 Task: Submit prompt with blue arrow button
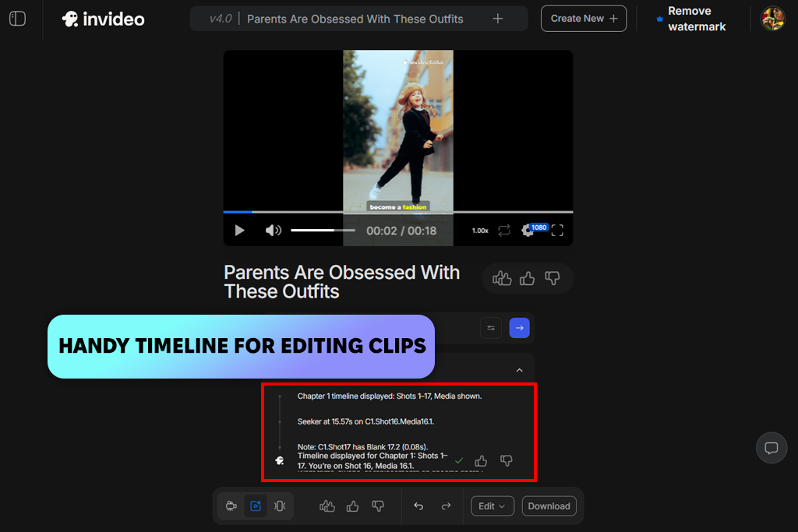pyautogui.click(x=520, y=328)
